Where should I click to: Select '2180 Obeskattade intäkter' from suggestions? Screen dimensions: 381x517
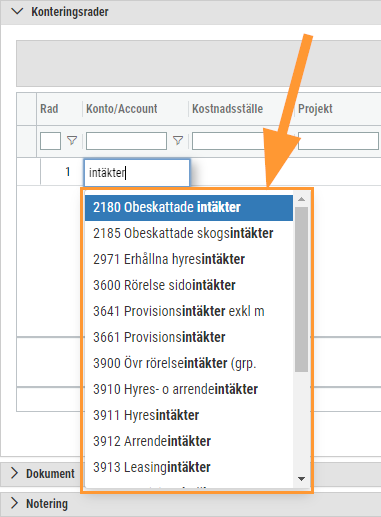[189, 207]
